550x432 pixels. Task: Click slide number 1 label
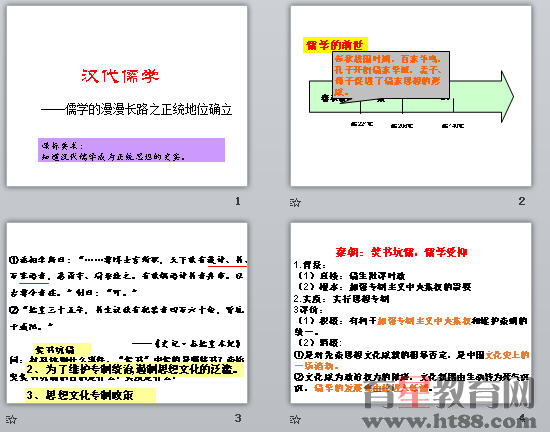click(238, 201)
